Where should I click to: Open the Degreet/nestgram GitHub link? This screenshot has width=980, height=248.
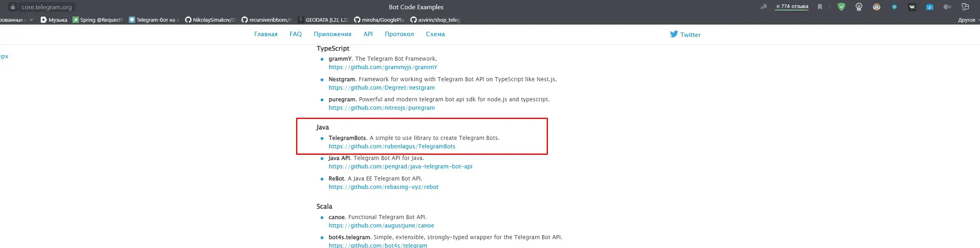pos(381,88)
